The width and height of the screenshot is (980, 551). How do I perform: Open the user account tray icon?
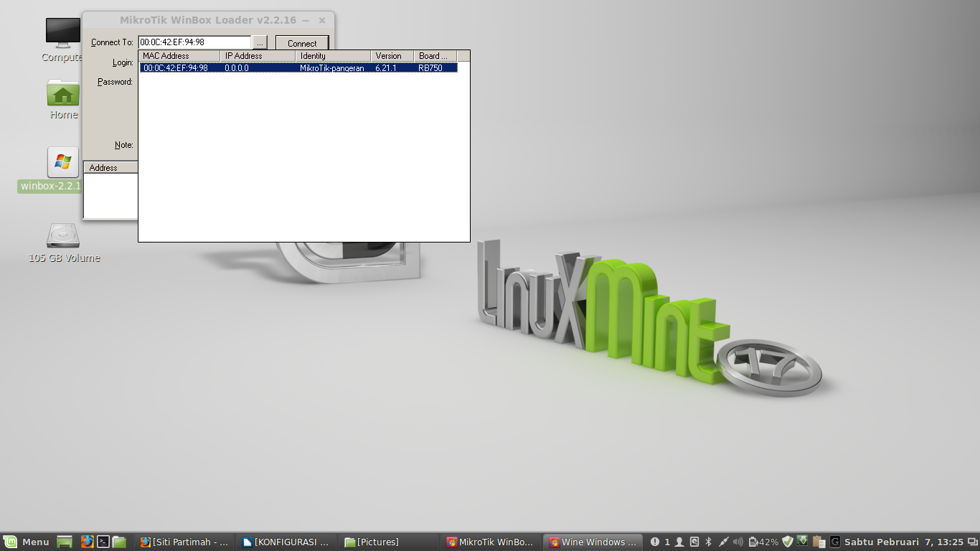[x=679, y=542]
